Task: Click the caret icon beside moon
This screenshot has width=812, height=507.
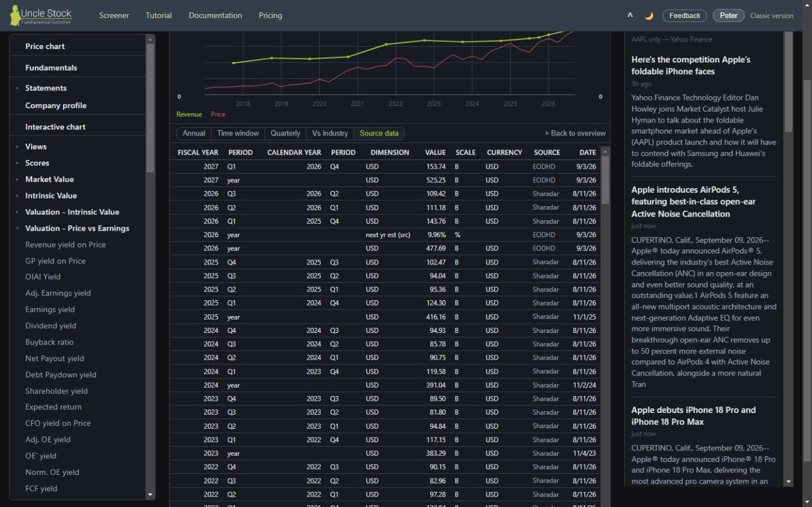Action: (630, 15)
